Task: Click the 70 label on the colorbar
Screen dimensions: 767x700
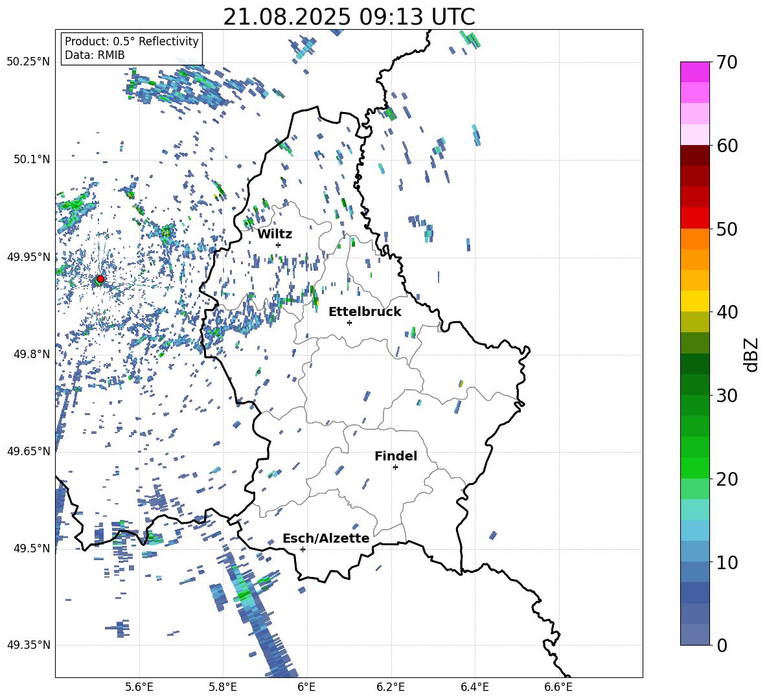Action: (727, 63)
